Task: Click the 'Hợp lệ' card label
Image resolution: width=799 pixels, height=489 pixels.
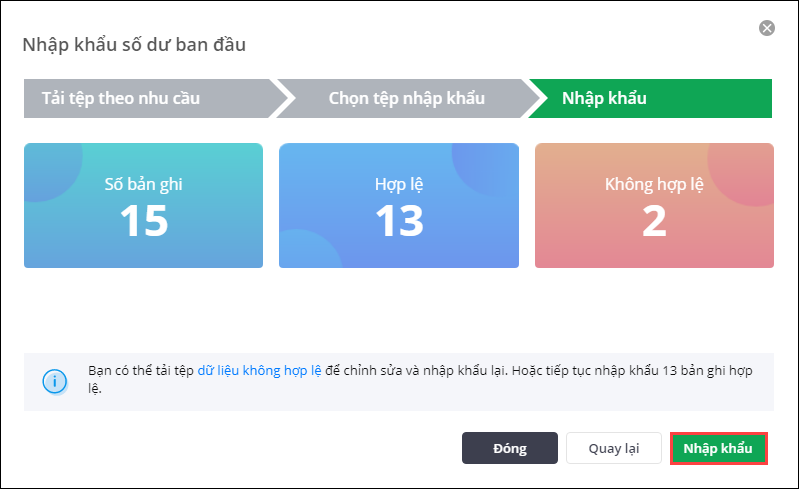Action: [398, 184]
